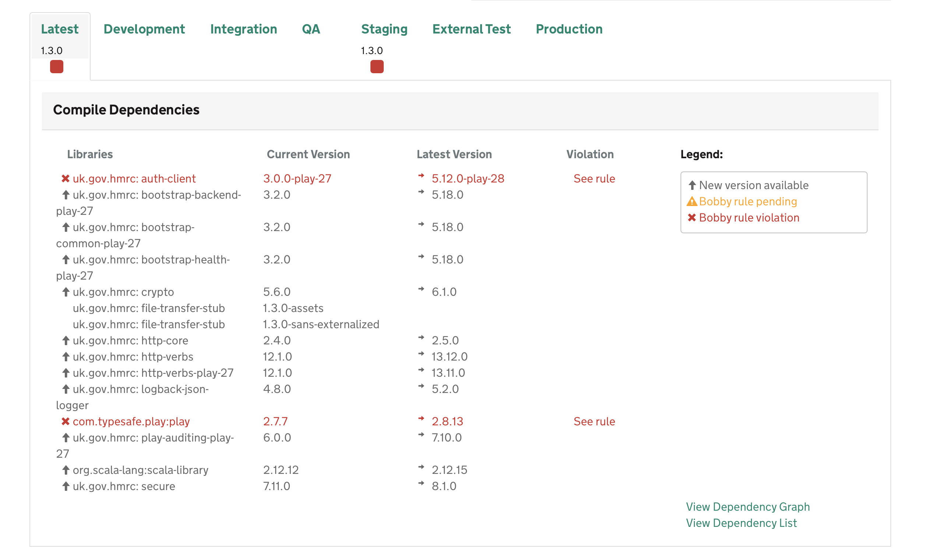This screenshot has width=925, height=560.
Task: Open the Integration environment tab
Action: tap(244, 29)
